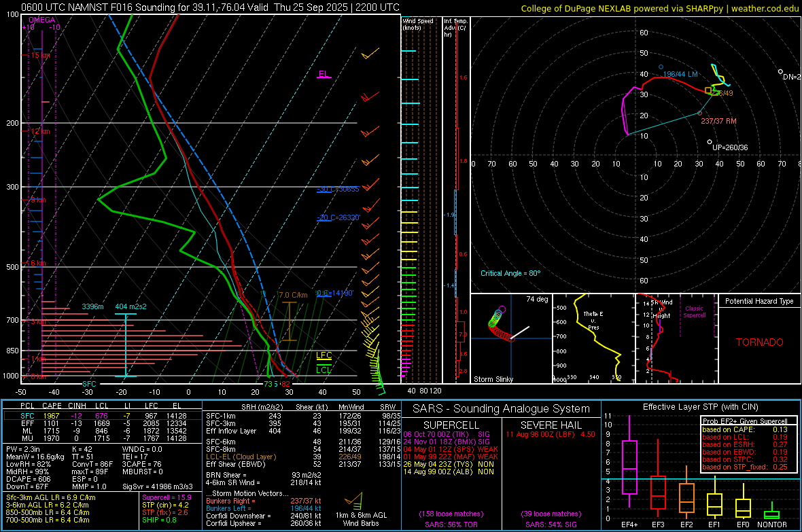This screenshot has height=532, width=802.
Task: Click the Effective Layer STP (with CIN) title
Action: tap(700, 407)
